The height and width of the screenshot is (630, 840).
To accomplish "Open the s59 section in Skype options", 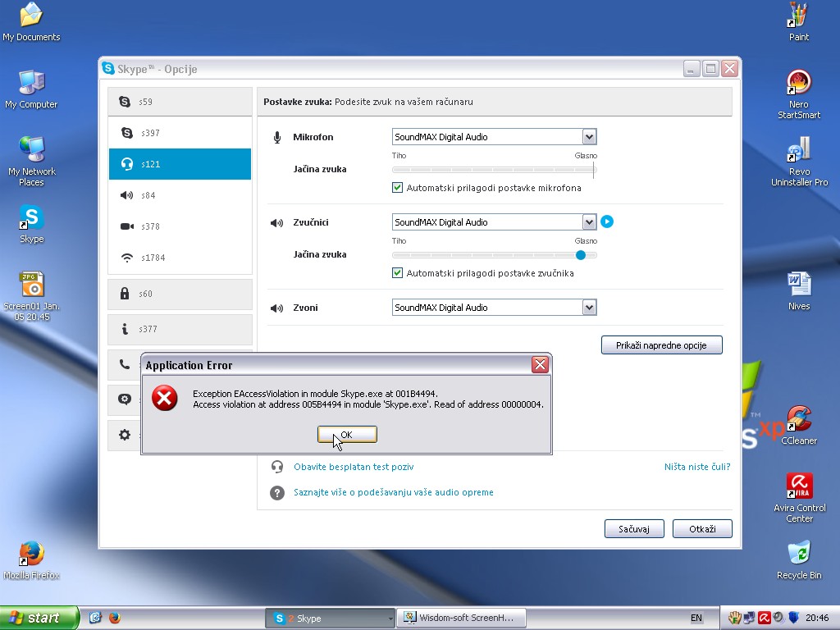I will coord(180,102).
